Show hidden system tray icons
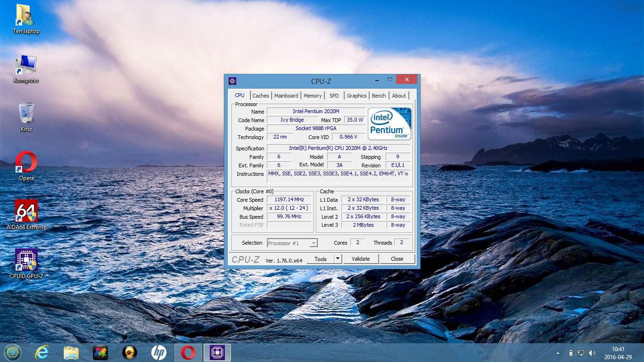644x362 pixels. (558, 353)
